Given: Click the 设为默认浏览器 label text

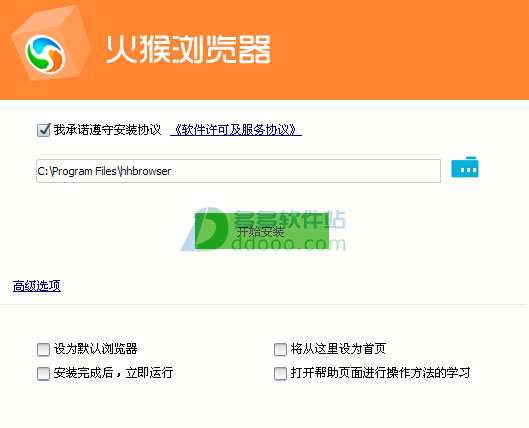Looking at the screenshot, I should pyautogui.click(x=95, y=349).
